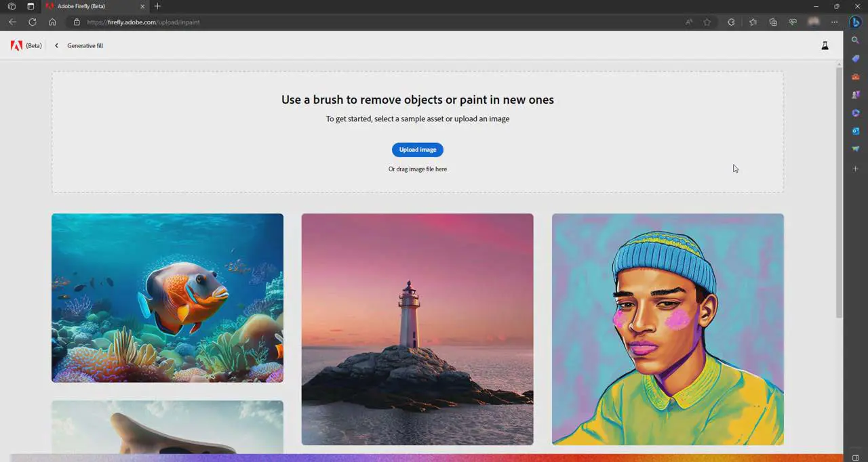Add this page to favorites with star

[707, 22]
